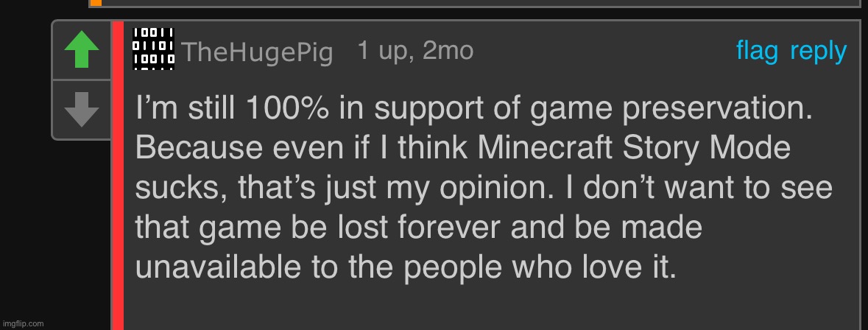Downvote the comment with gray arrow
The width and height of the screenshot is (868, 330).
coord(81,110)
